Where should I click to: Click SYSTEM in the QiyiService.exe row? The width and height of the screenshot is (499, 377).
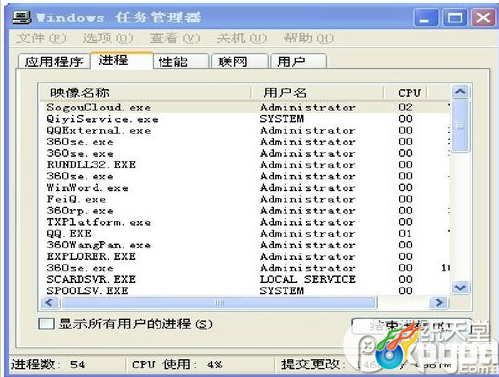click(x=282, y=119)
